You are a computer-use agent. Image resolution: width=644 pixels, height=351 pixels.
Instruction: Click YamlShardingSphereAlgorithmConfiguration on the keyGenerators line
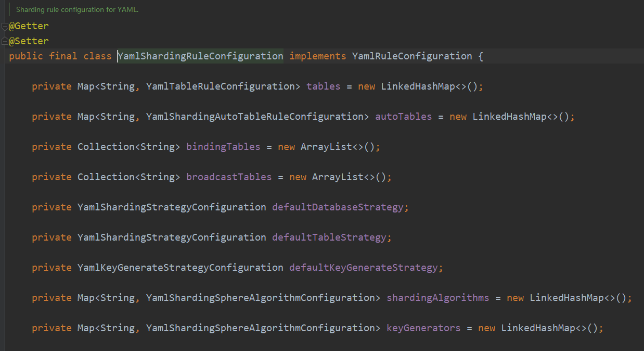point(261,328)
